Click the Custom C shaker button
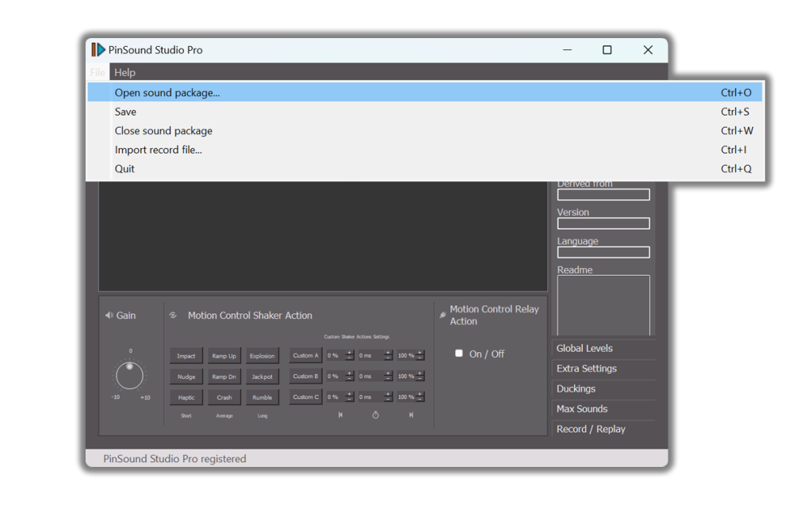This screenshot has width=812, height=505. click(305, 396)
